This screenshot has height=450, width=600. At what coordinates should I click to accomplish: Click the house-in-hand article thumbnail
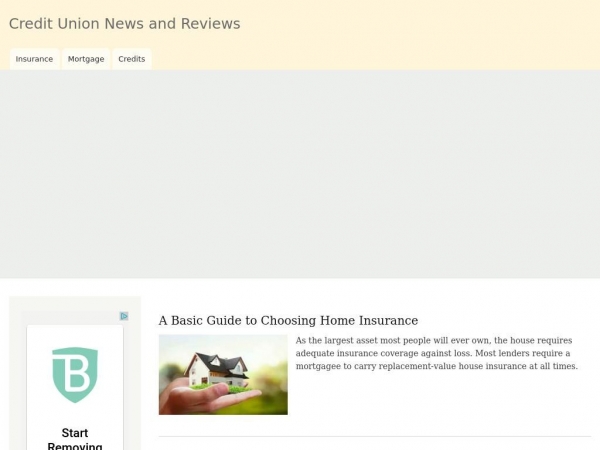tap(223, 375)
